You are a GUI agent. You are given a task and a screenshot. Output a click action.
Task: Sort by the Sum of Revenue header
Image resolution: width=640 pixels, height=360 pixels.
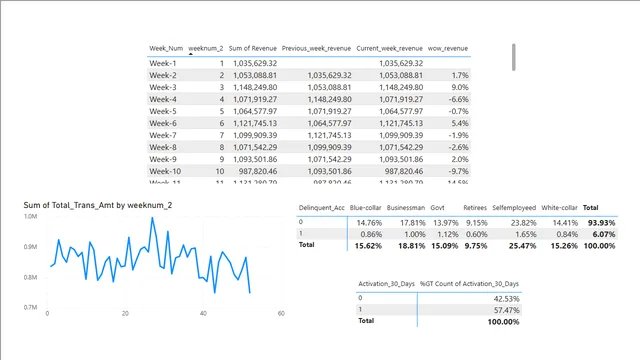click(253, 48)
